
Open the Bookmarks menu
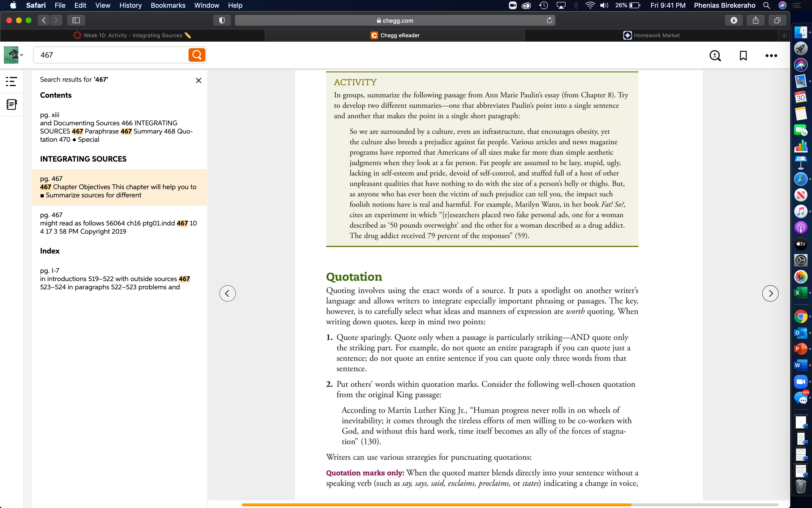(168, 5)
